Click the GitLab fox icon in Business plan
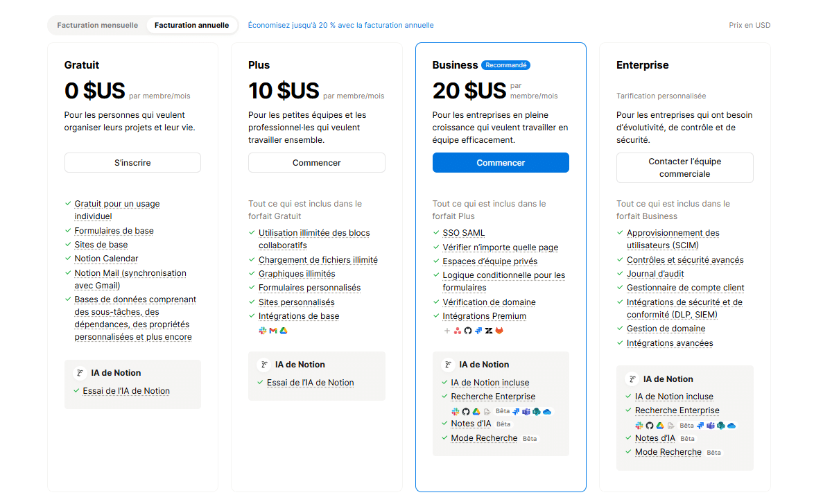 tap(499, 331)
